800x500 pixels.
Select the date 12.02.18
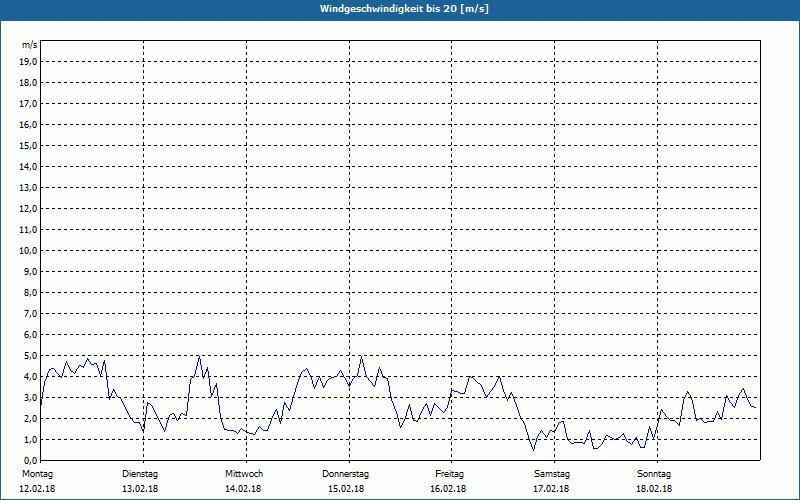(x=37, y=489)
